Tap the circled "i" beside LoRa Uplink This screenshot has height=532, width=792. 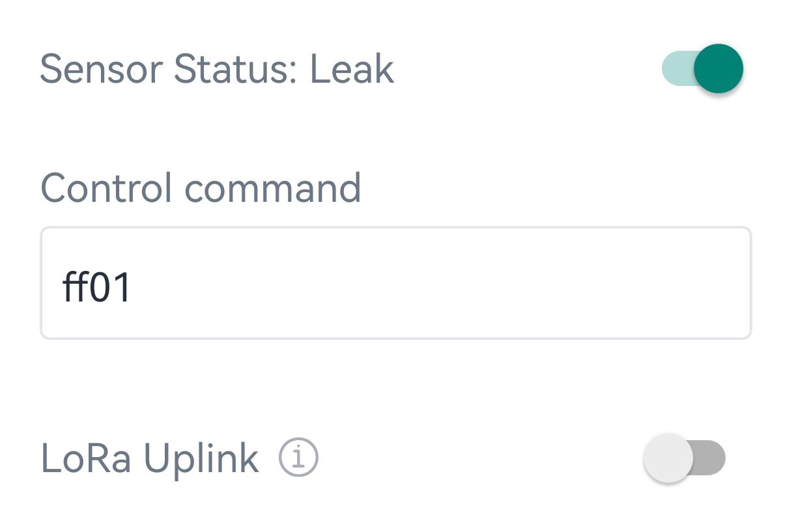(298, 458)
